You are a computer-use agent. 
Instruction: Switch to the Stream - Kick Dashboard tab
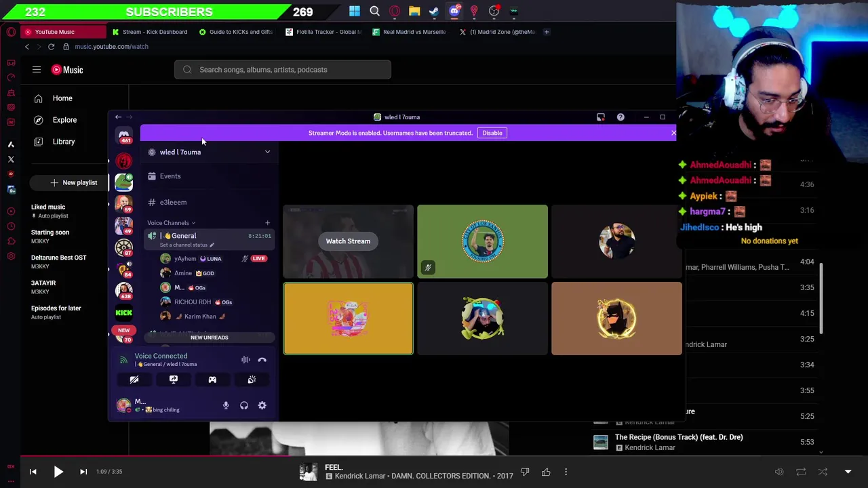tap(150, 32)
